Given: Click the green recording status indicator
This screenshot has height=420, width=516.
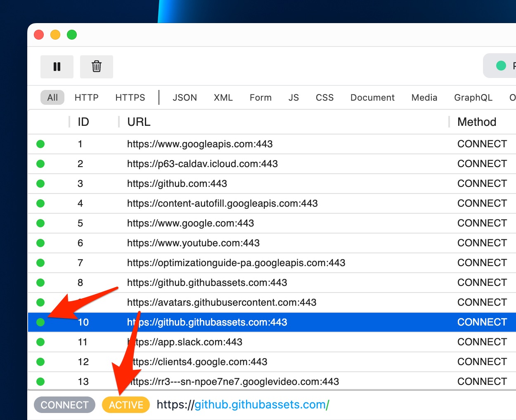Looking at the screenshot, I should click(x=501, y=65).
